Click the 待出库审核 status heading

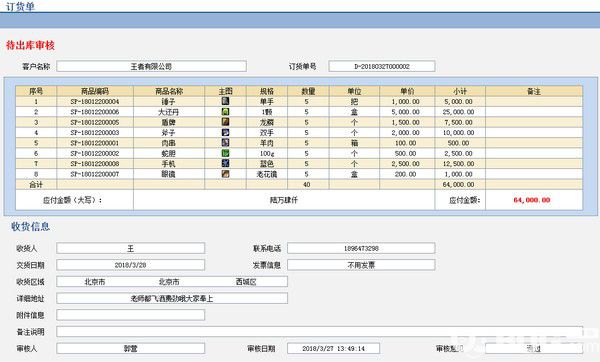coord(30,45)
